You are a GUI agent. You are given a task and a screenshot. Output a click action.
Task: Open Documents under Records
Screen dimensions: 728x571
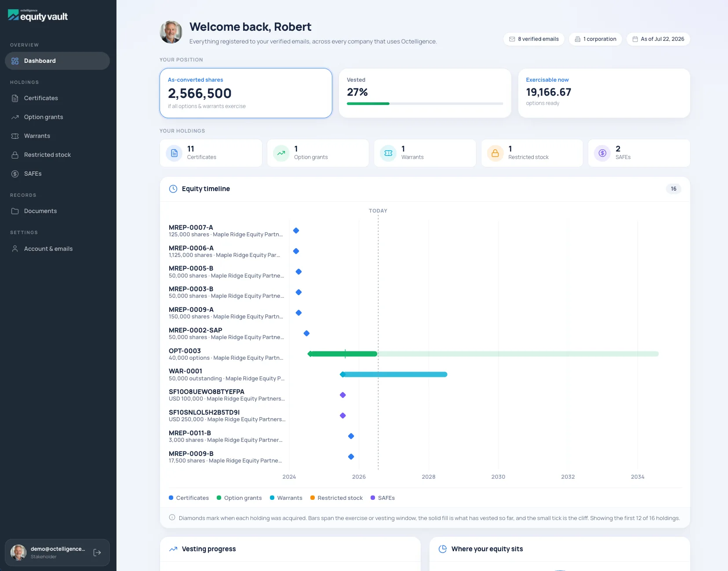(57, 211)
